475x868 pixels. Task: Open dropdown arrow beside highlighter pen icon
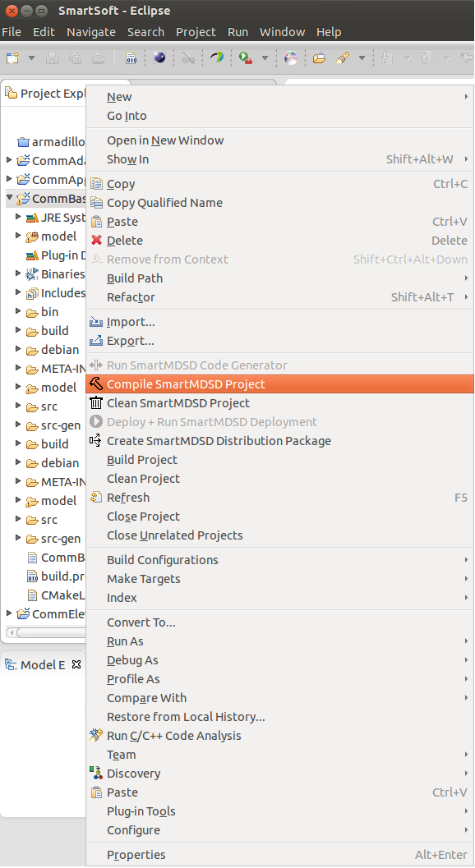point(362,57)
